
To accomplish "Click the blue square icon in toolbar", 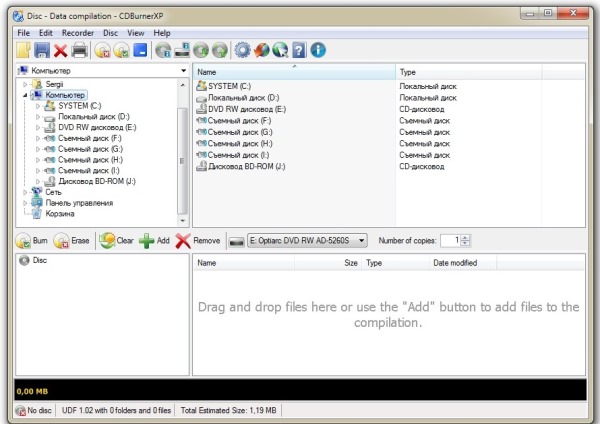I will [x=140, y=50].
